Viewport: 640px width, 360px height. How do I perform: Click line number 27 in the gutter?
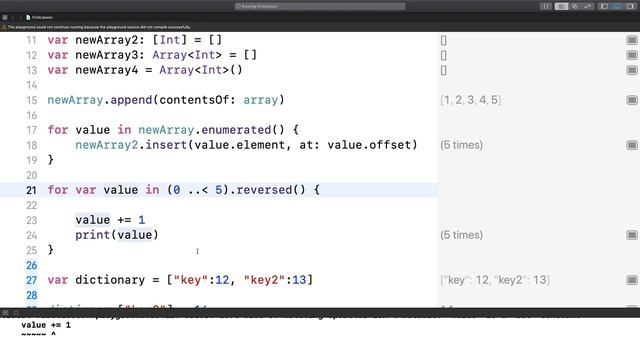coord(31,280)
